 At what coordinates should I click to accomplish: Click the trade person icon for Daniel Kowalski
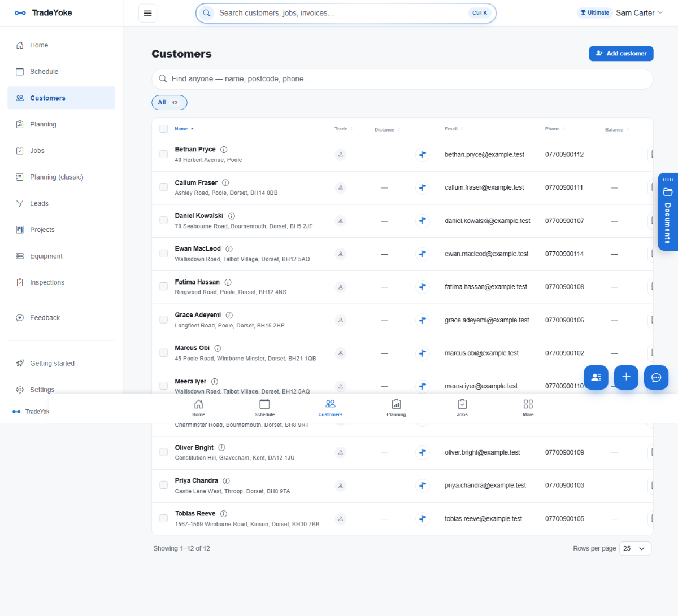[x=341, y=221]
